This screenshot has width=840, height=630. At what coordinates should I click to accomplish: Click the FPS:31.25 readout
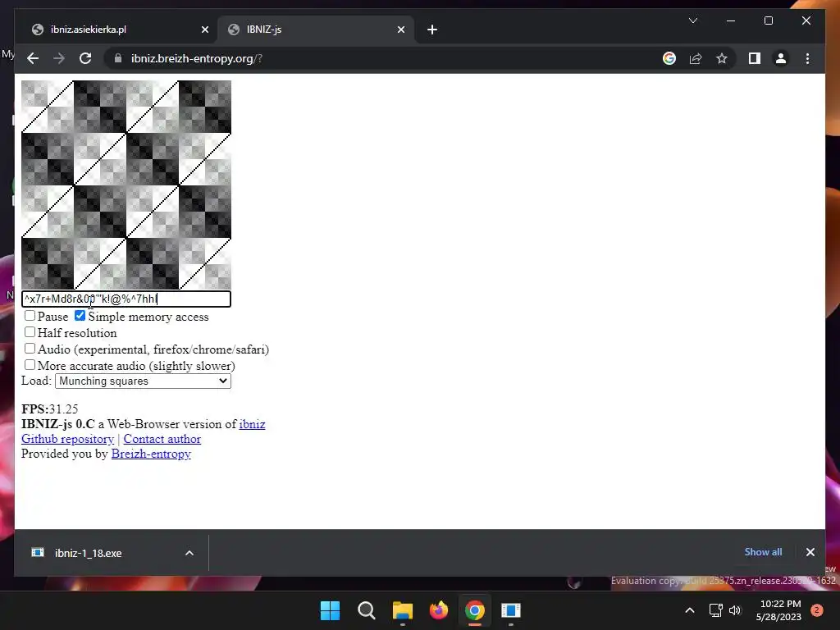coord(50,409)
